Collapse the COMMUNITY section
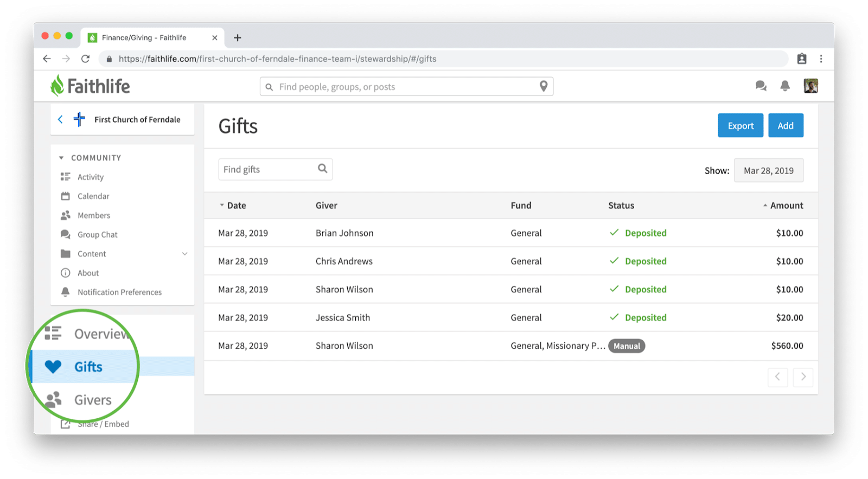This screenshot has width=868, height=479. (61, 158)
